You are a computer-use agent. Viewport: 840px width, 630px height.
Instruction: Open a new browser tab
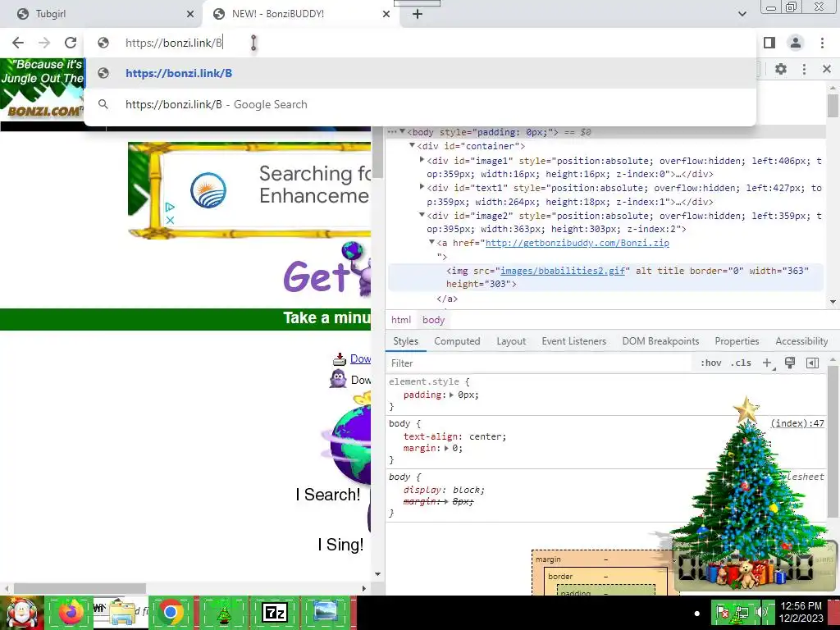[418, 14]
